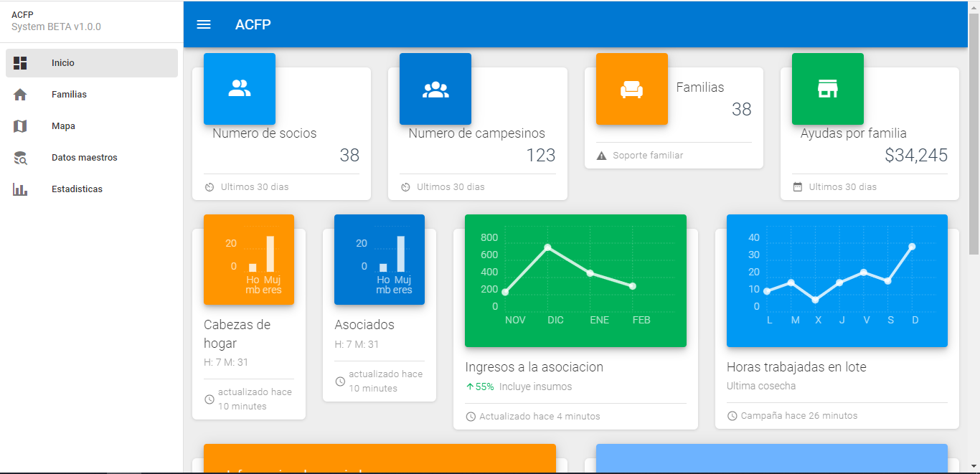Click the green store icon tile
This screenshot has width=980, height=474.
click(828, 89)
